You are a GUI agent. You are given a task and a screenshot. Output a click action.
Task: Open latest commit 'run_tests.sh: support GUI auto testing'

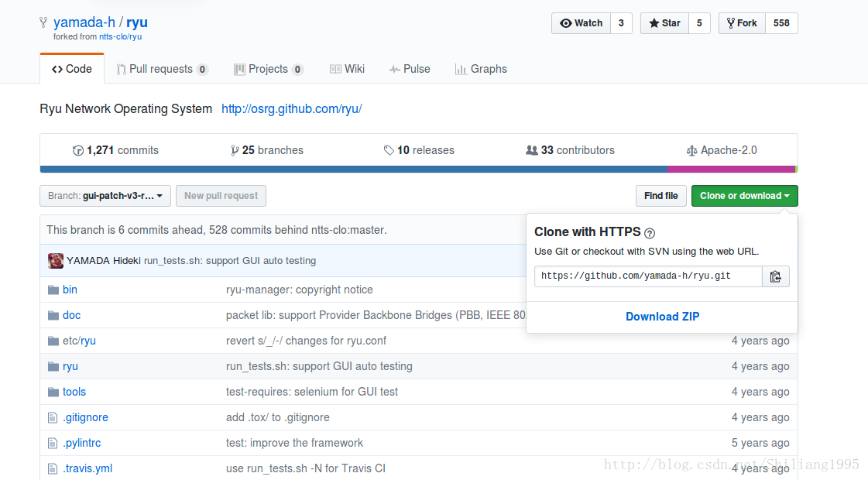click(230, 261)
